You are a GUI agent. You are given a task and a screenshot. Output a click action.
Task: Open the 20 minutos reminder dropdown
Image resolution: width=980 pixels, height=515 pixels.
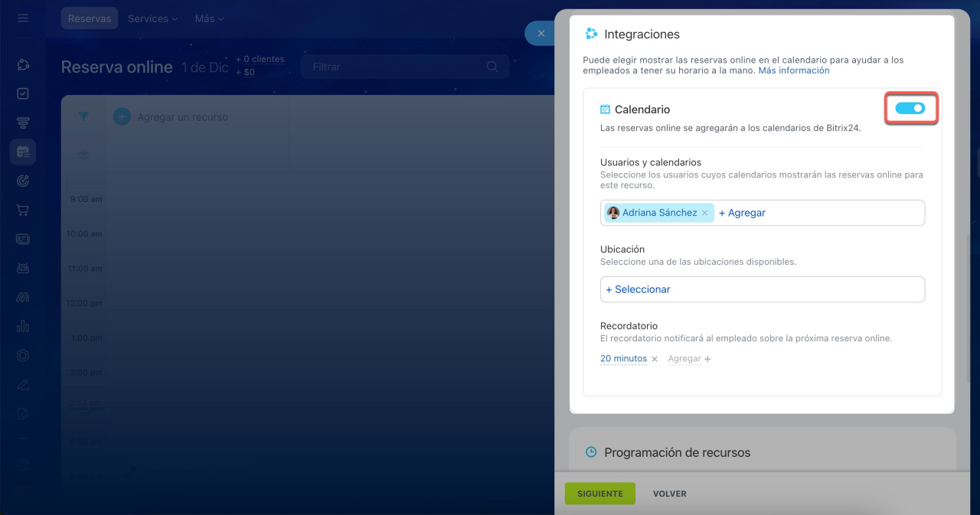point(623,359)
